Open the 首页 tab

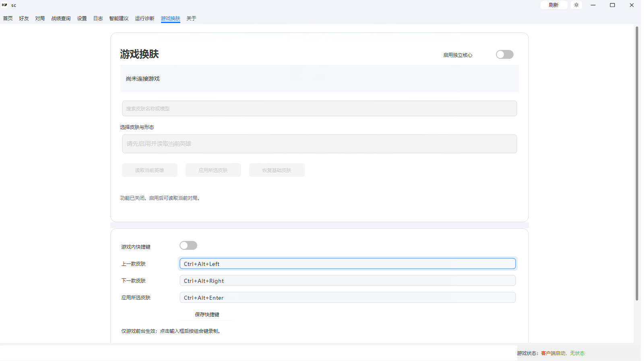(x=8, y=19)
